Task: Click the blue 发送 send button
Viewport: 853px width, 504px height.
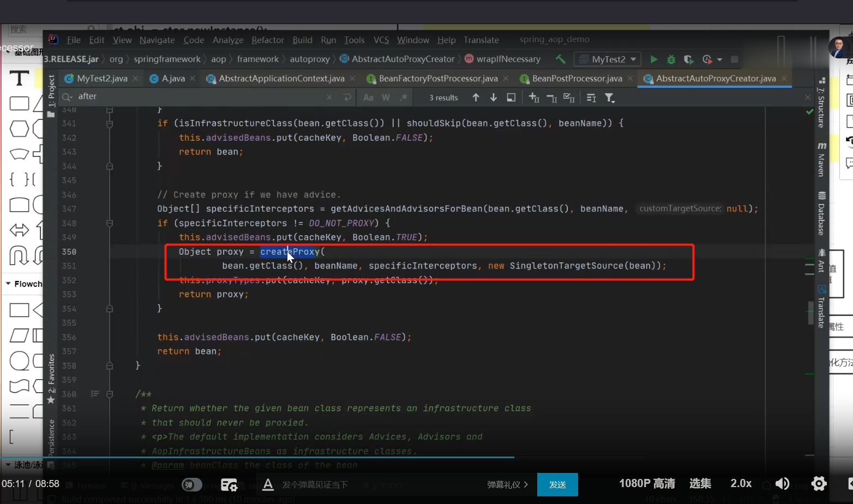Action: point(557,484)
